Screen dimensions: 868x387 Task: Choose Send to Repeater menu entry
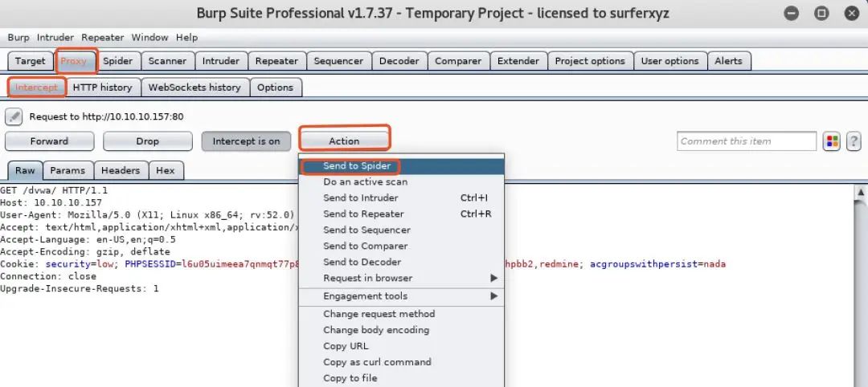click(x=401, y=214)
